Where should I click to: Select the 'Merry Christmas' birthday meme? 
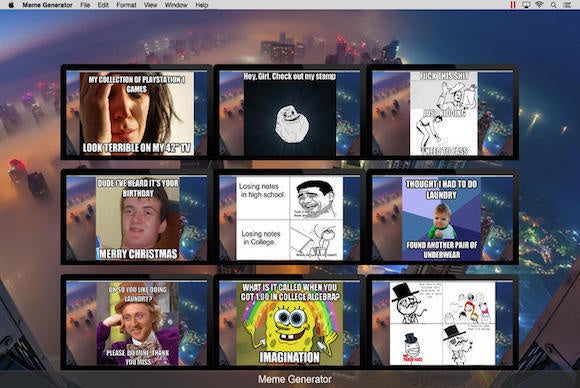[x=136, y=217]
